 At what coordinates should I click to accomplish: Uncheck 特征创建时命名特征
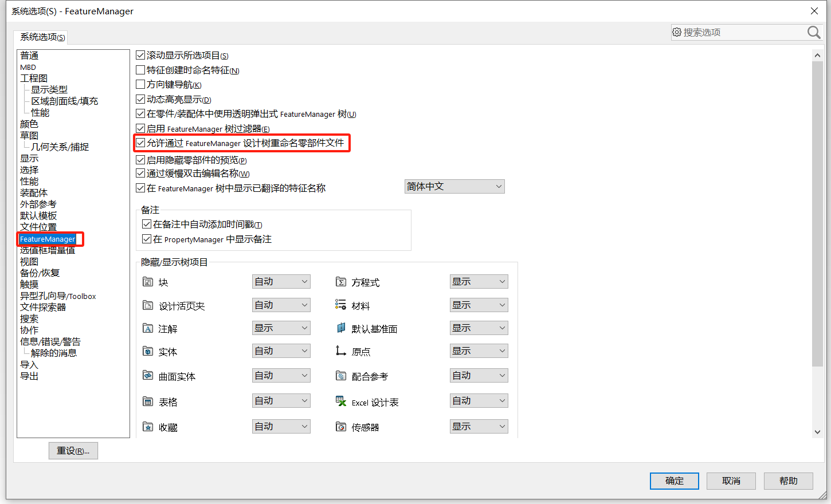click(140, 70)
